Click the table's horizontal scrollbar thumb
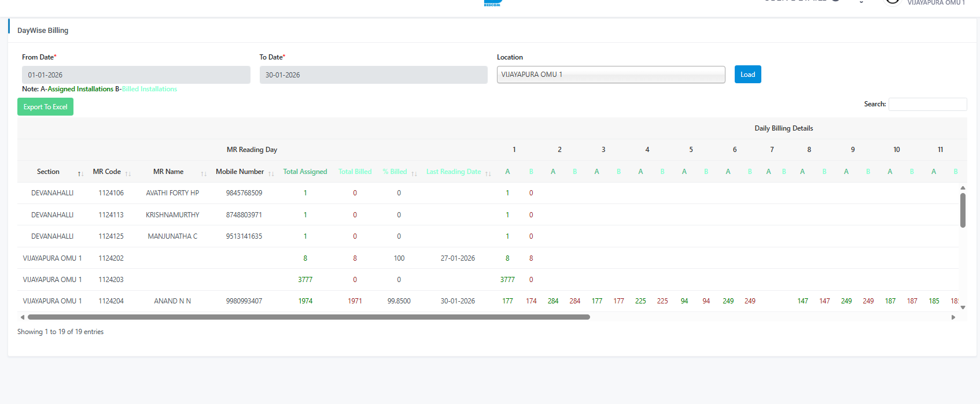Image resolution: width=980 pixels, height=404 pixels. (x=308, y=317)
